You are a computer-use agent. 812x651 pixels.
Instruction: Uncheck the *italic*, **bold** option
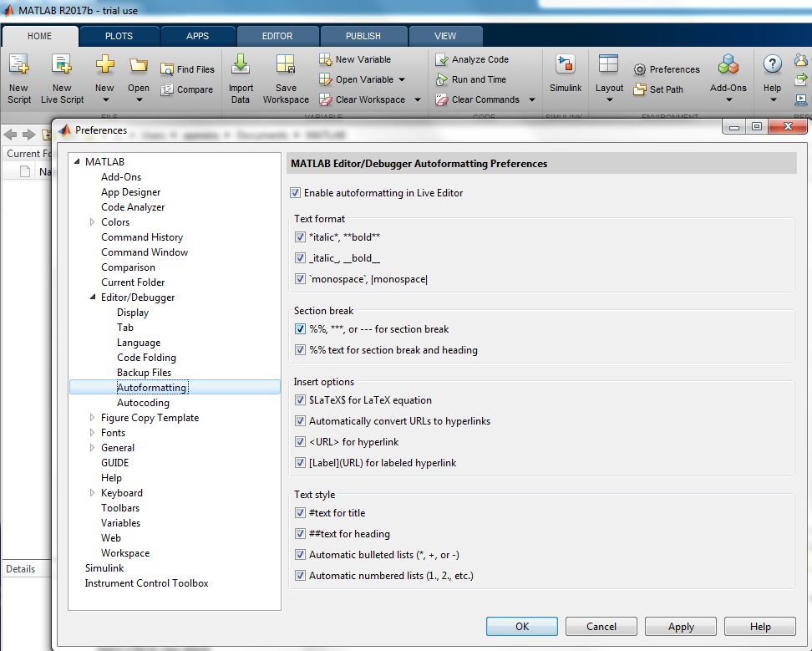[x=300, y=237]
